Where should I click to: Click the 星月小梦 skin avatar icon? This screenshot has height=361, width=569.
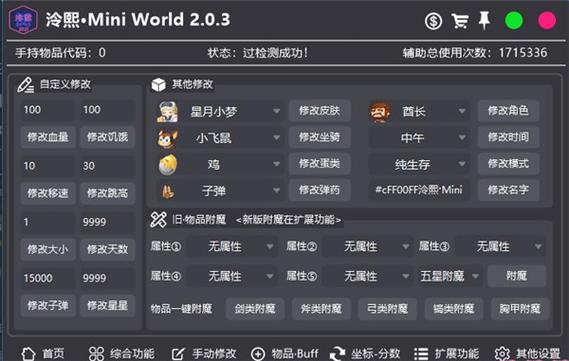[168, 112]
